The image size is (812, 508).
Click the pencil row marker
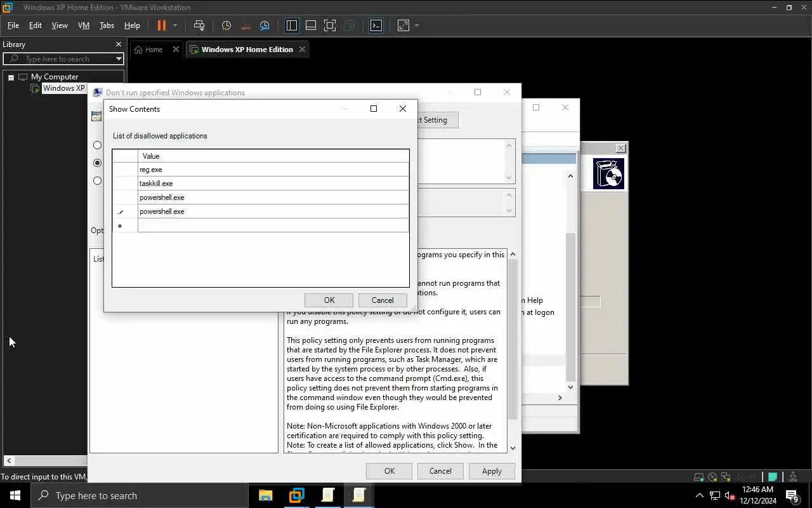pos(120,212)
